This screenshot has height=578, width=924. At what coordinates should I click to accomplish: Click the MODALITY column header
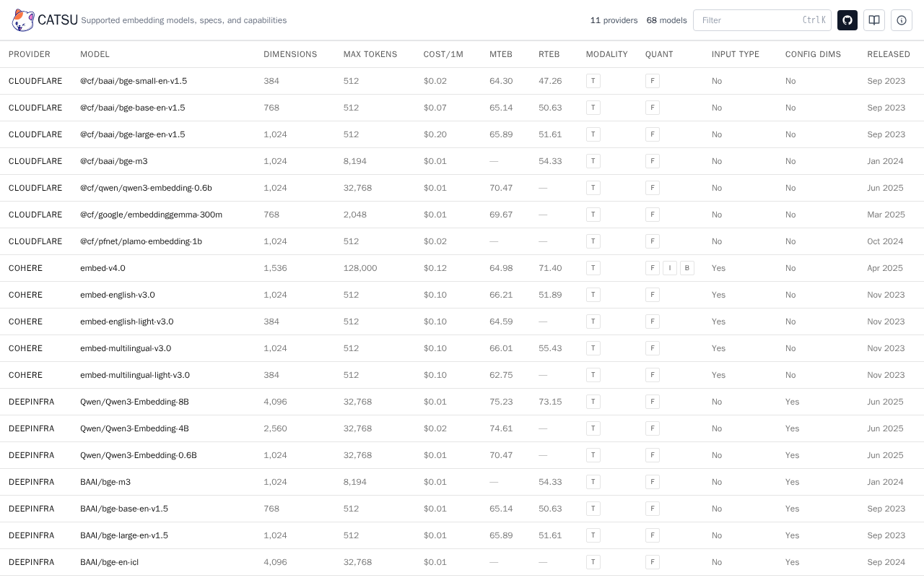click(x=607, y=54)
